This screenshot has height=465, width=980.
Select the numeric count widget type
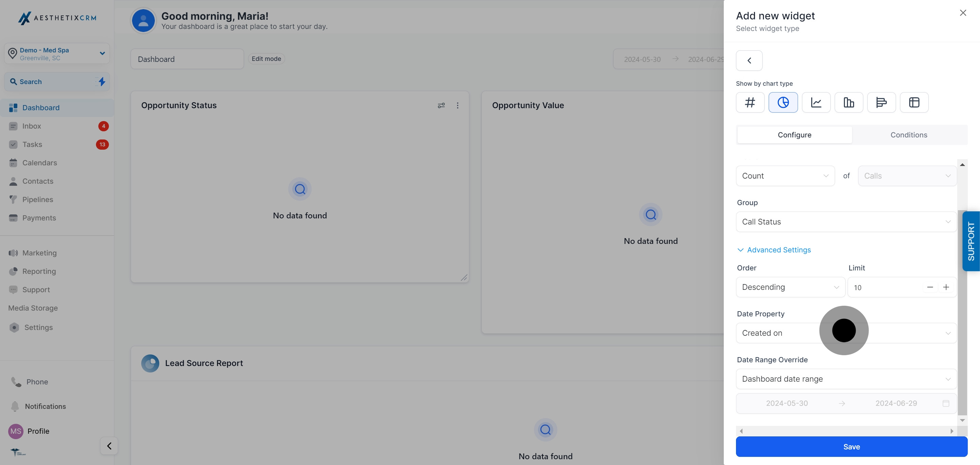[750, 102]
